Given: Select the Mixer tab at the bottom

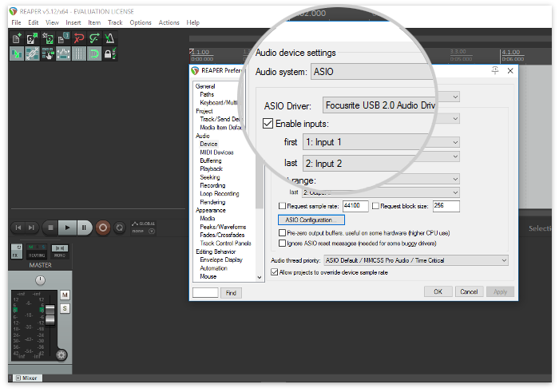Looking at the screenshot, I should coord(30,378).
